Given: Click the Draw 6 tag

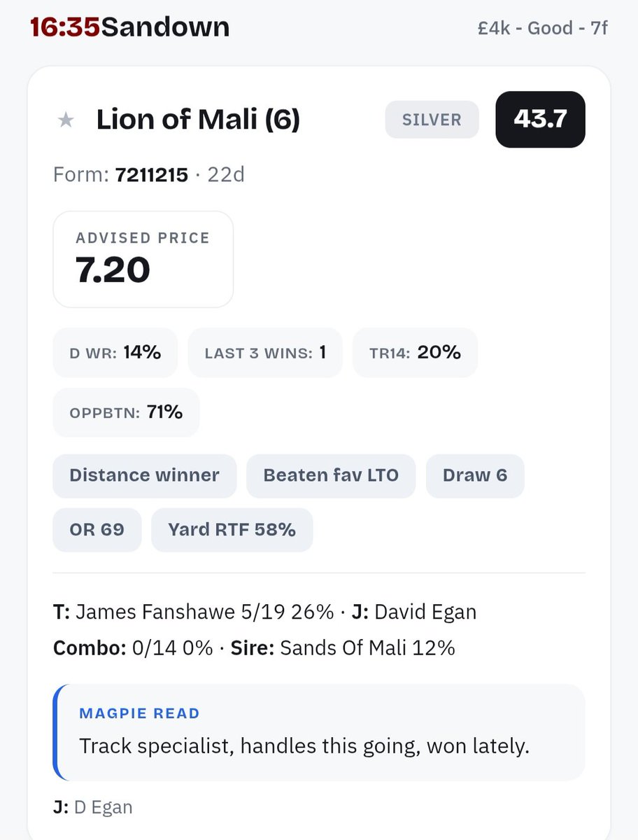Looking at the screenshot, I should pos(475,475).
